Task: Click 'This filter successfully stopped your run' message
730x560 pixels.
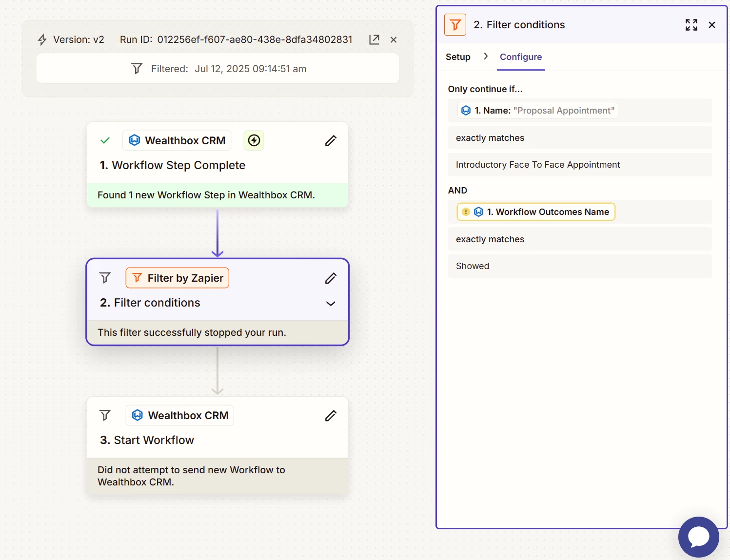Action: (x=192, y=332)
